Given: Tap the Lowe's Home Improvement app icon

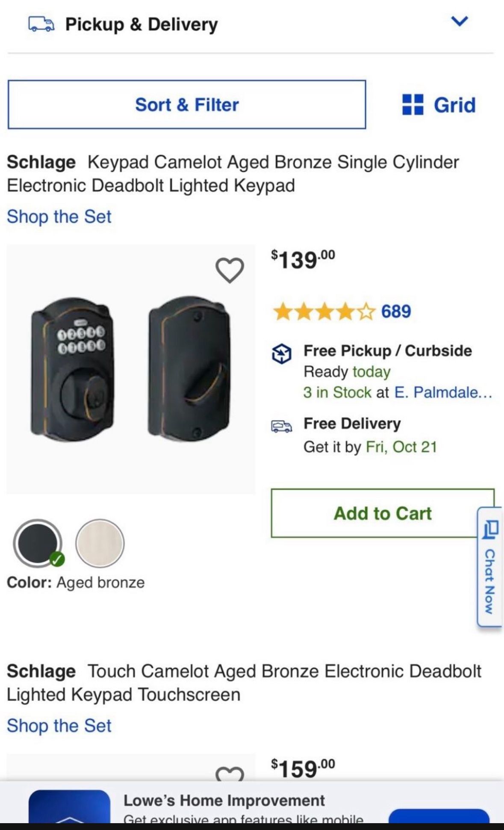Looking at the screenshot, I should (x=69, y=808).
